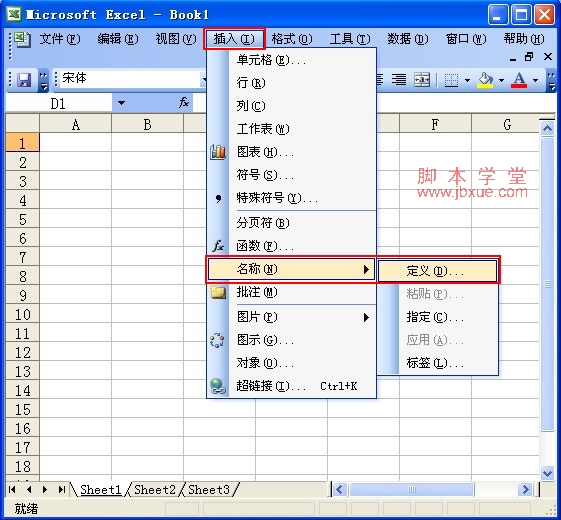Click the 插入(I) menu
Screen dimensions: 561x520
[x=234, y=39]
